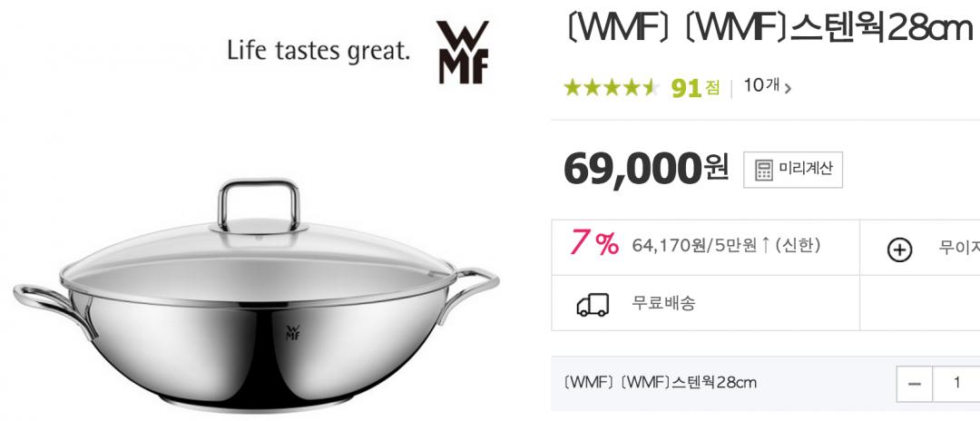Viewport: 980px width, 421px height.
Task: Click the quantity input field showing 1
Action: click(x=956, y=384)
